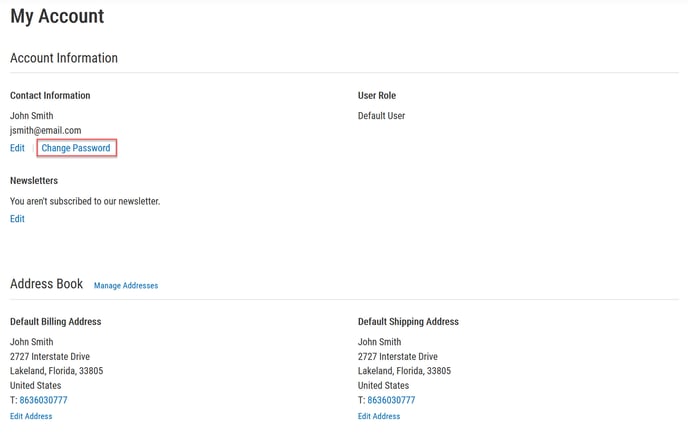
Task: Click Edit Address under Default Billing Address
Action: 31,416
